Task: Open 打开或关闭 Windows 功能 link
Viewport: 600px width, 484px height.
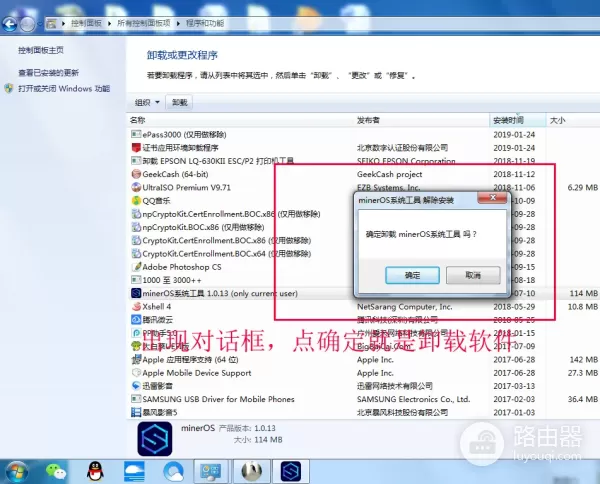Action: 64,89
